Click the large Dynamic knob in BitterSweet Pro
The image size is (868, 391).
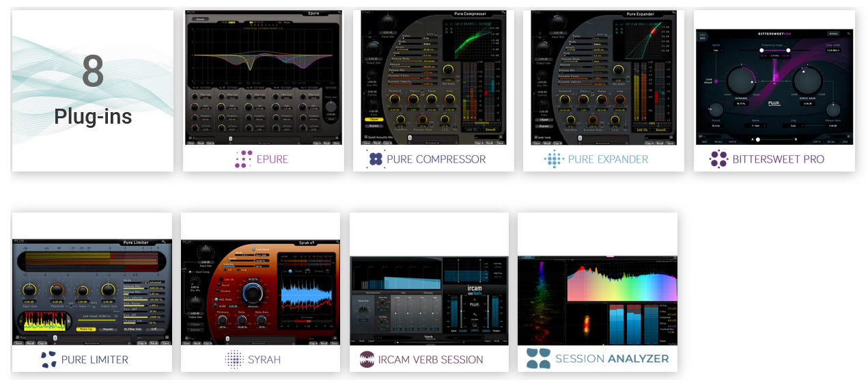click(x=741, y=81)
